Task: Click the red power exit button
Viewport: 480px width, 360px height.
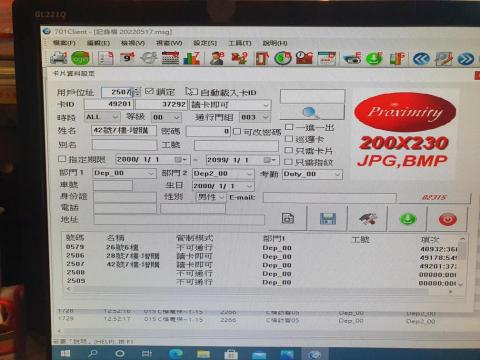Action: [448, 219]
